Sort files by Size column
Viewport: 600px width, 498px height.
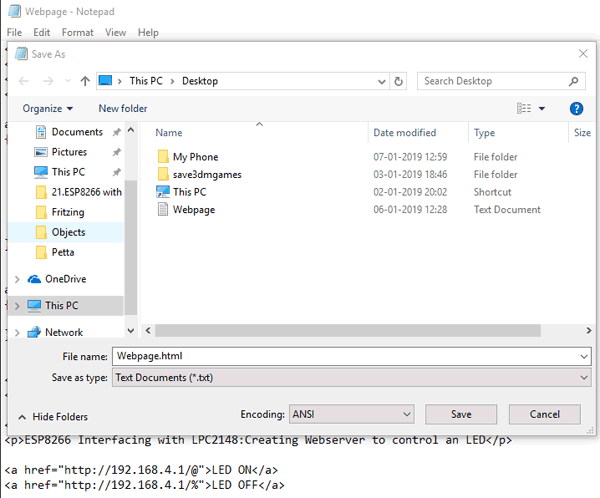click(582, 133)
